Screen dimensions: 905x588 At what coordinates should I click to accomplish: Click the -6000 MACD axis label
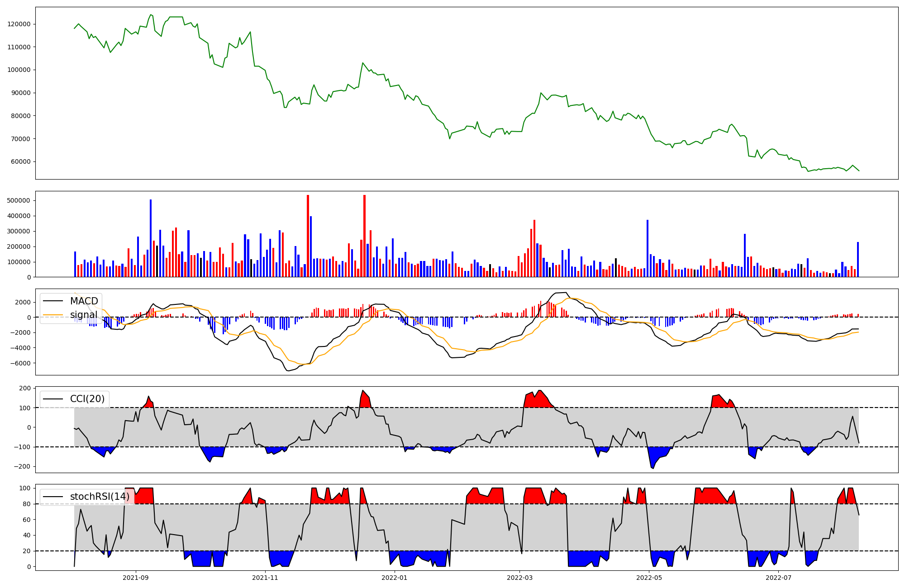(x=20, y=363)
